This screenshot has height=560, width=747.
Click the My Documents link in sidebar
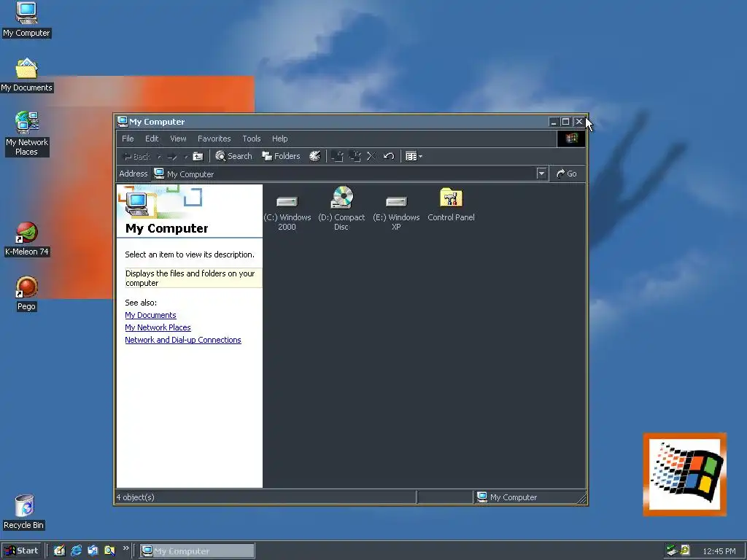point(150,315)
